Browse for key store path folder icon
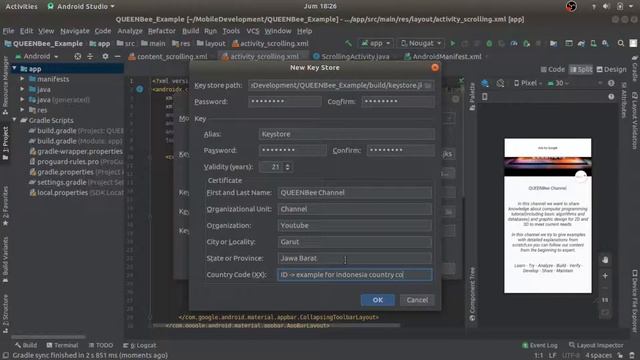This screenshot has width=640, height=360. coord(428,85)
